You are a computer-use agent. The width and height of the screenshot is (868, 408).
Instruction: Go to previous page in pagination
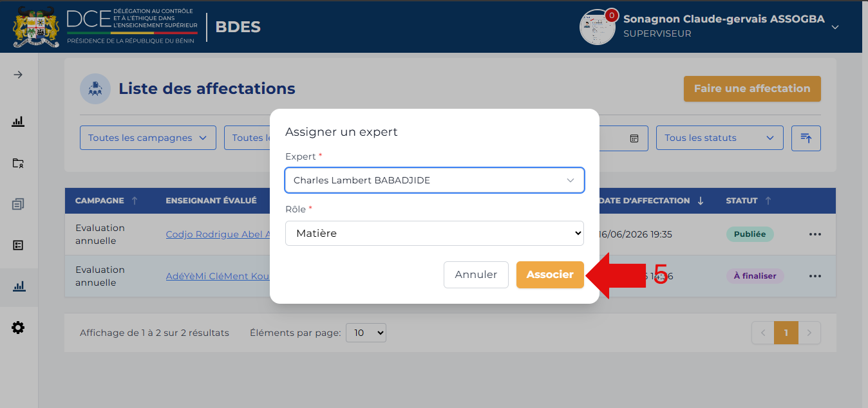763,333
